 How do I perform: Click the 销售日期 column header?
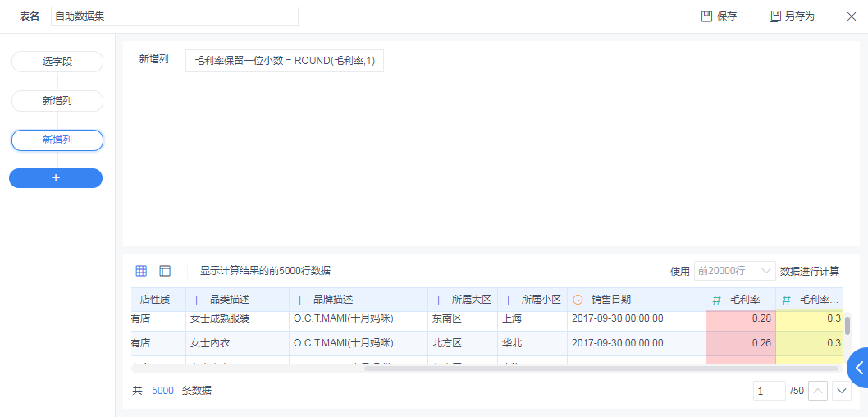637,300
